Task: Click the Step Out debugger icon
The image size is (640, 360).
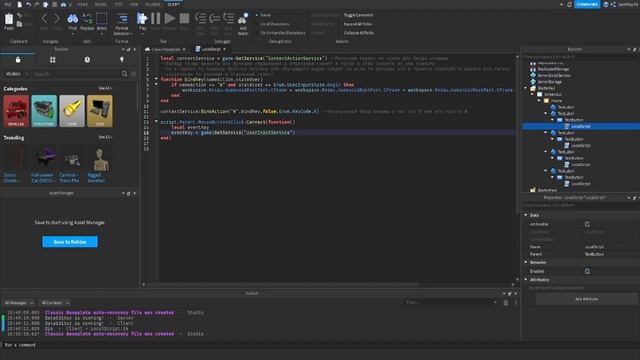Action: 229,18
